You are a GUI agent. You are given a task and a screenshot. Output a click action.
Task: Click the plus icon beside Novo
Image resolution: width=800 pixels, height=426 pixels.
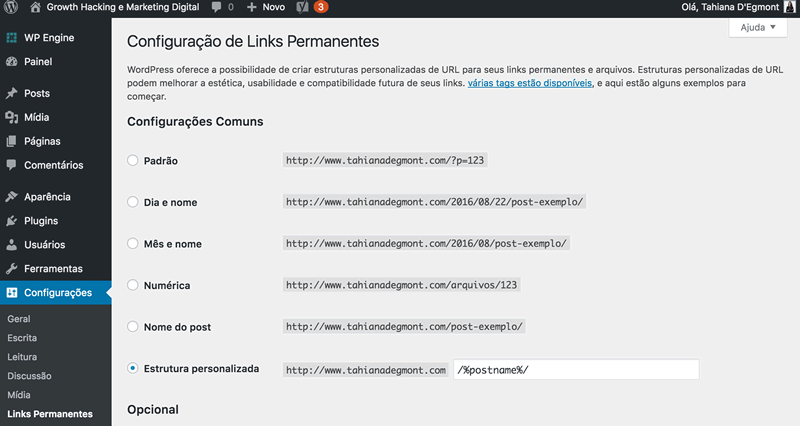click(x=252, y=7)
